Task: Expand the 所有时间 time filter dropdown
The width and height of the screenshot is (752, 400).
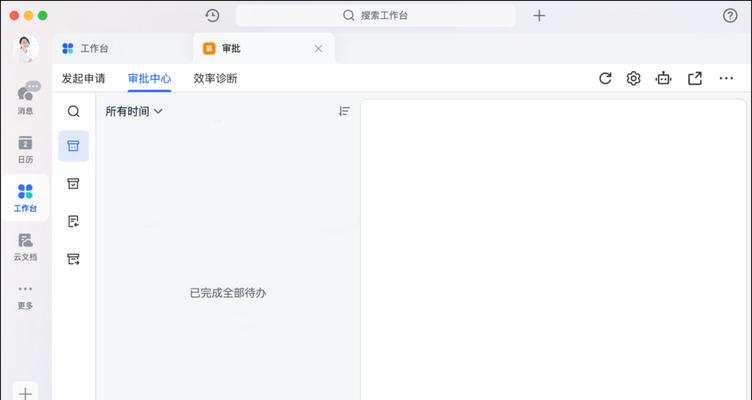Action: [x=134, y=111]
